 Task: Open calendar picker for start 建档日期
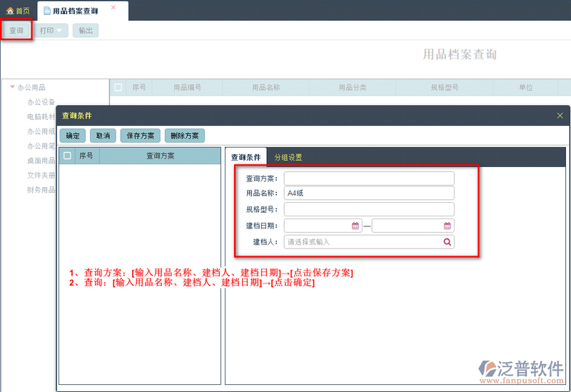coord(355,226)
